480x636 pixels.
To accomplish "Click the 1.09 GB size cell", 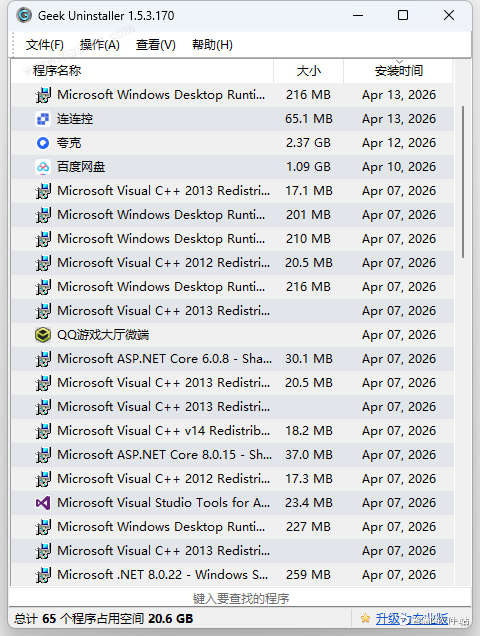I will 308,167.
